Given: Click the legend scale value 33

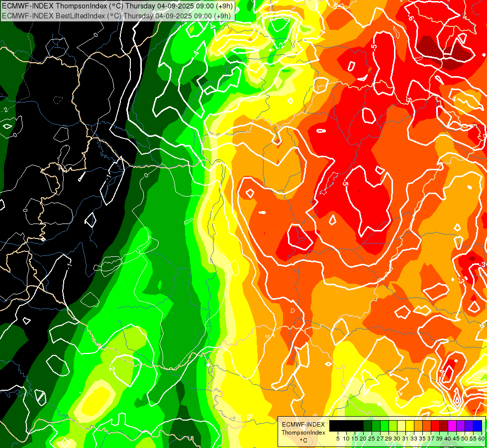Looking at the screenshot, I should (x=414, y=439).
